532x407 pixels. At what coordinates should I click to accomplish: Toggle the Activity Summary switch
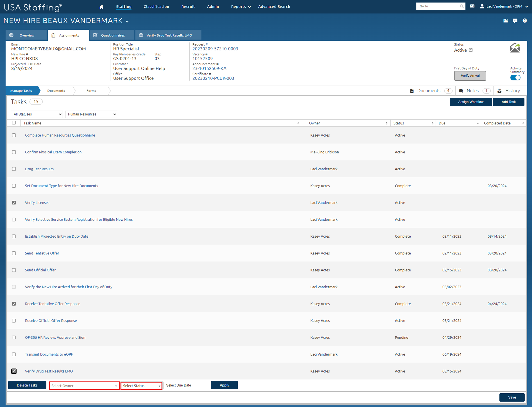[x=515, y=77]
